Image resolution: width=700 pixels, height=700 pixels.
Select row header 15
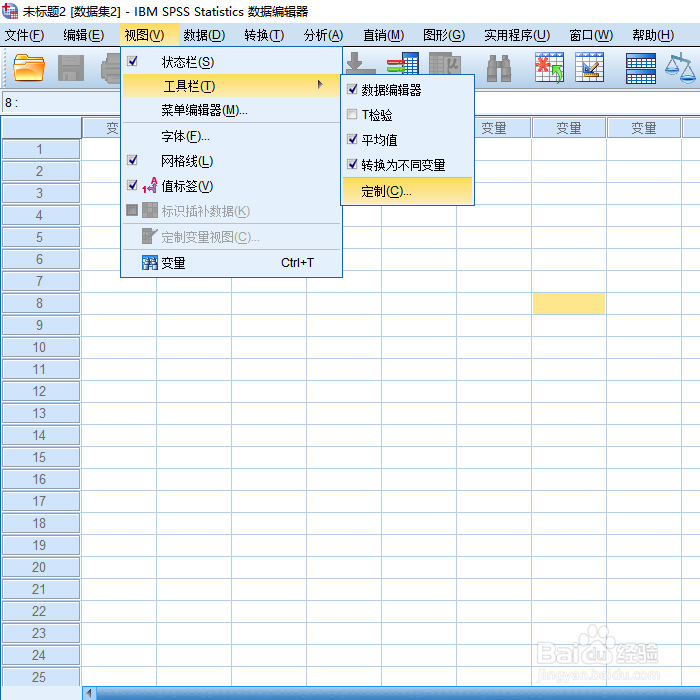[41, 457]
